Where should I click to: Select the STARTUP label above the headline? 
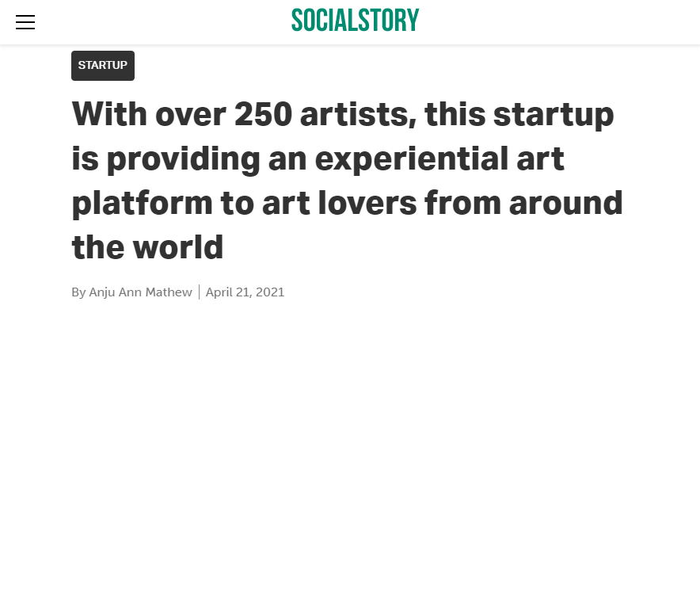point(102,66)
